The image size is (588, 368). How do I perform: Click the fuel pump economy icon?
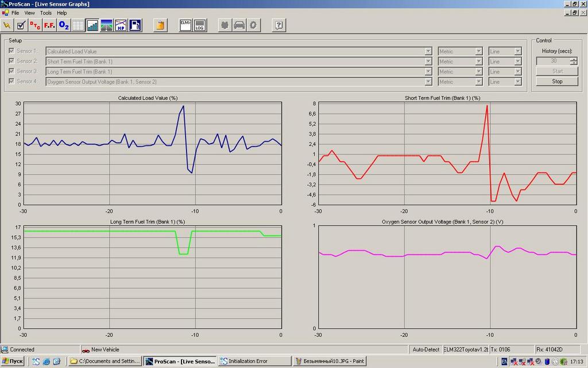[135, 25]
